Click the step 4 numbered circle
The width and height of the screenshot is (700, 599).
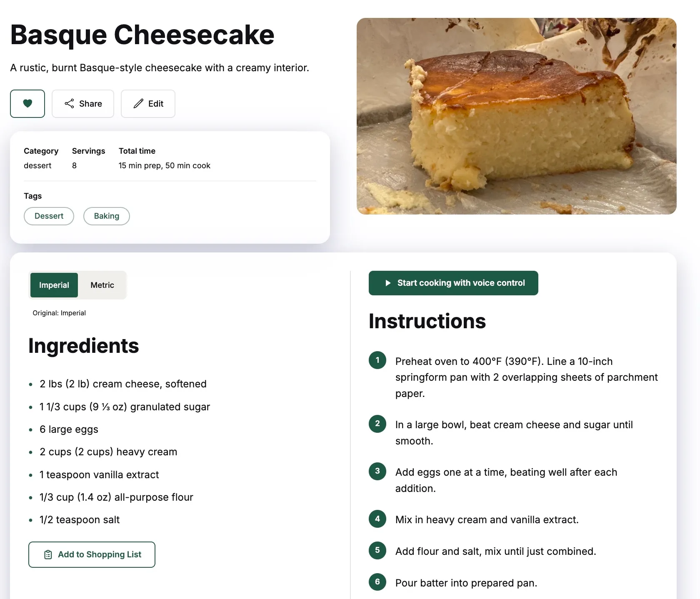(x=377, y=519)
